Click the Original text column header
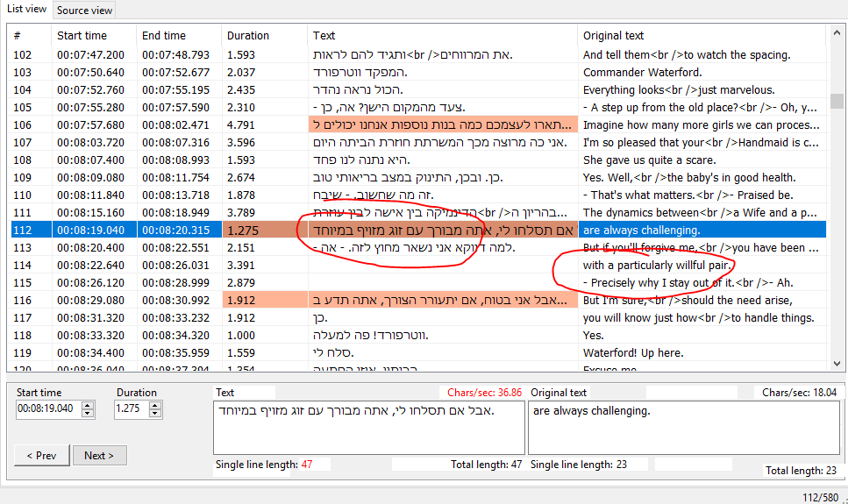 (x=702, y=36)
